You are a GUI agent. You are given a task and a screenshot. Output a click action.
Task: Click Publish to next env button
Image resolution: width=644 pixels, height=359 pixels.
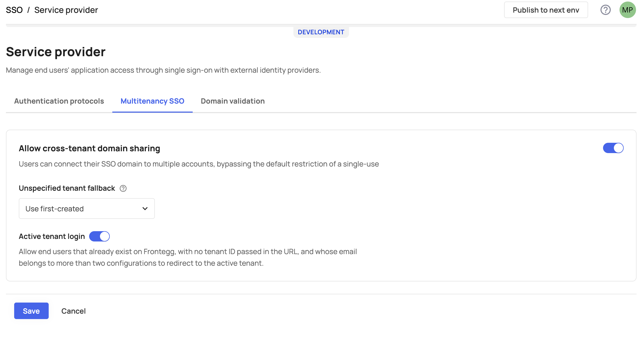(546, 10)
